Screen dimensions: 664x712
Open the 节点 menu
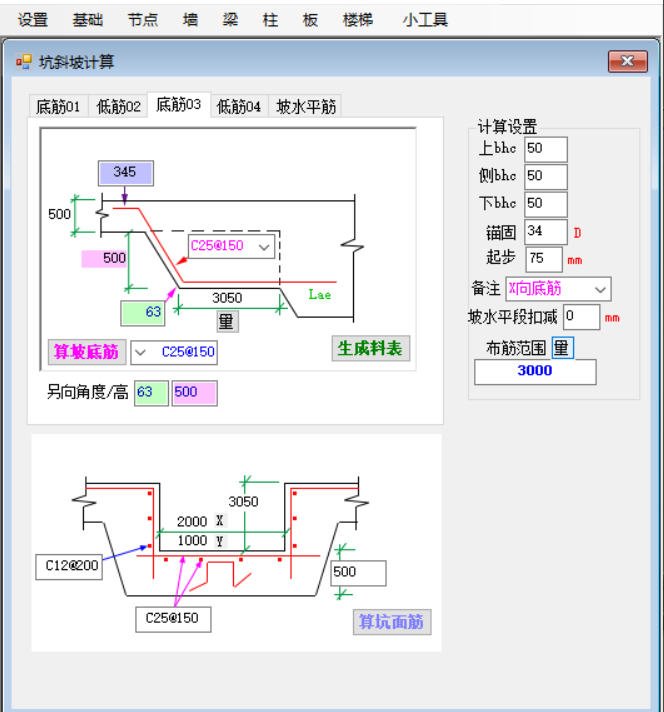143,20
